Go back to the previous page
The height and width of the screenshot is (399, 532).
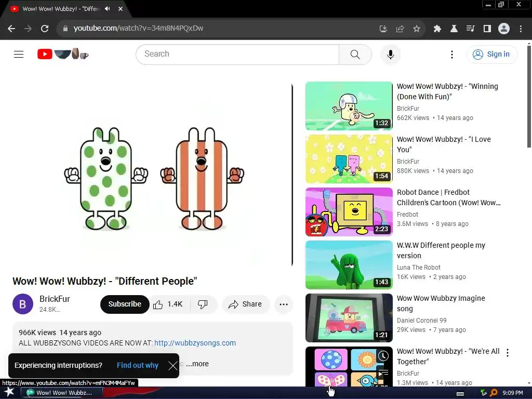coord(11,29)
